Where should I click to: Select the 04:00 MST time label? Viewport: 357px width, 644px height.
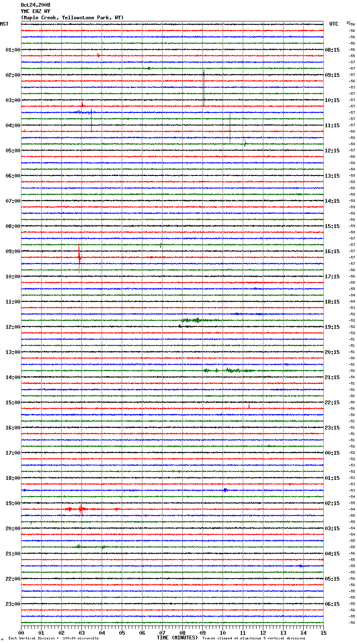coord(13,126)
